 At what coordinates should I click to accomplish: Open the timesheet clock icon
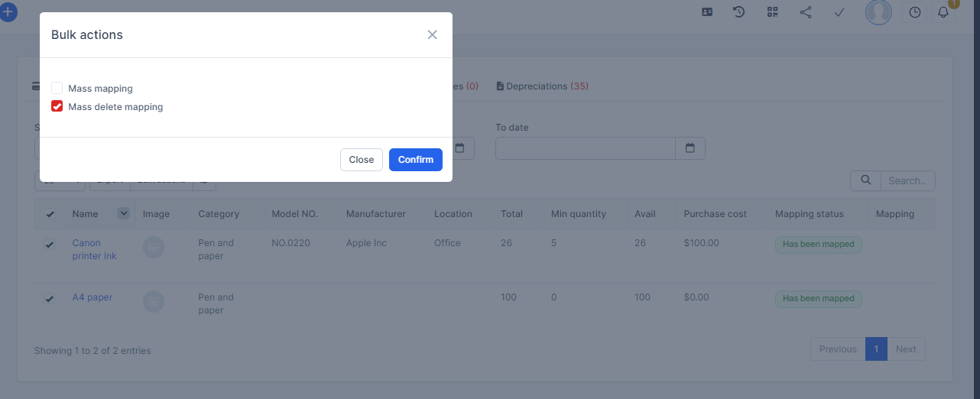click(x=915, y=12)
